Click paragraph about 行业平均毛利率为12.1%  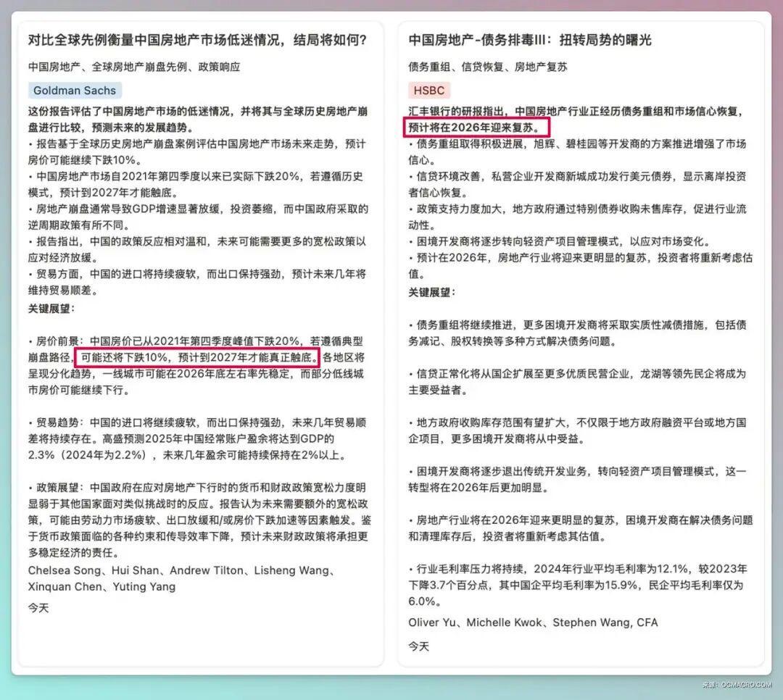click(x=578, y=585)
